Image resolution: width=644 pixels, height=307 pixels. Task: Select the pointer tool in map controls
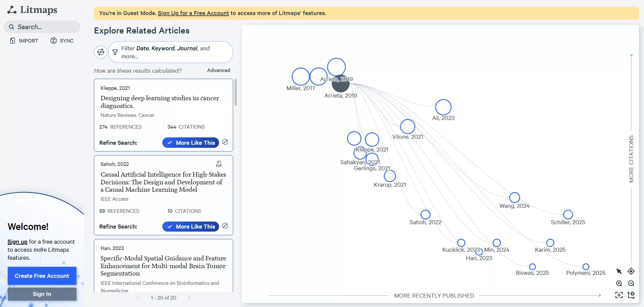(x=619, y=271)
